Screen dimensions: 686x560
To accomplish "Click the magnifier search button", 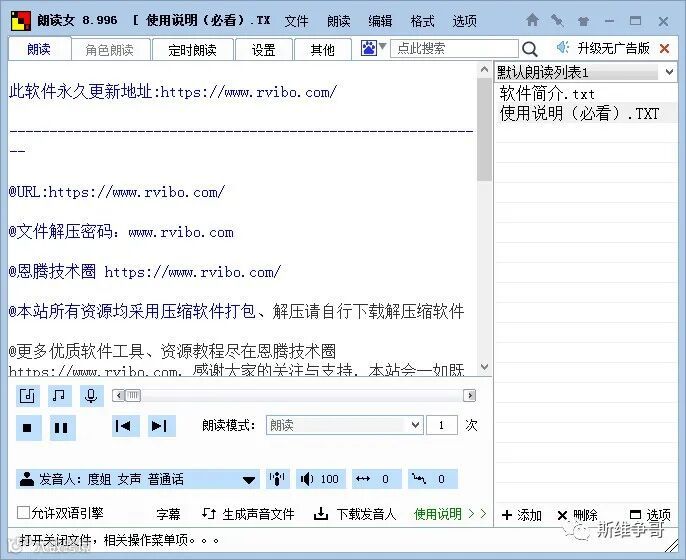I will pyautogui.click(x=529, y=49).
